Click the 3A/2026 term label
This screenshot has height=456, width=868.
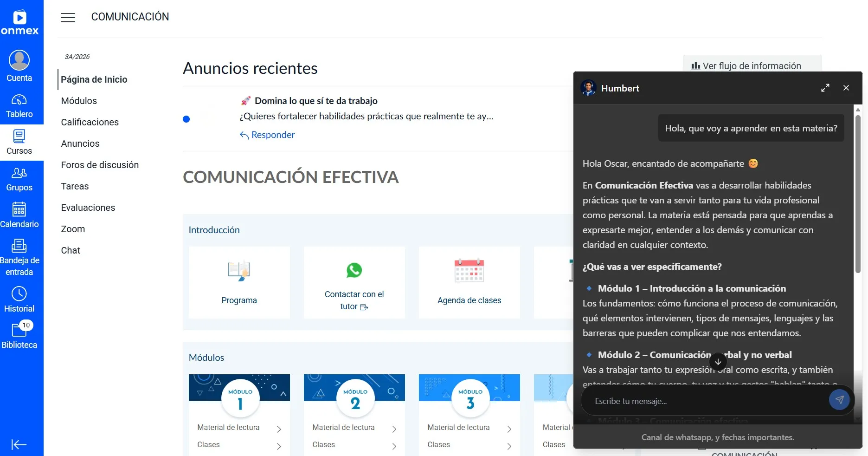pyautogui.click(x=77, y=57)
